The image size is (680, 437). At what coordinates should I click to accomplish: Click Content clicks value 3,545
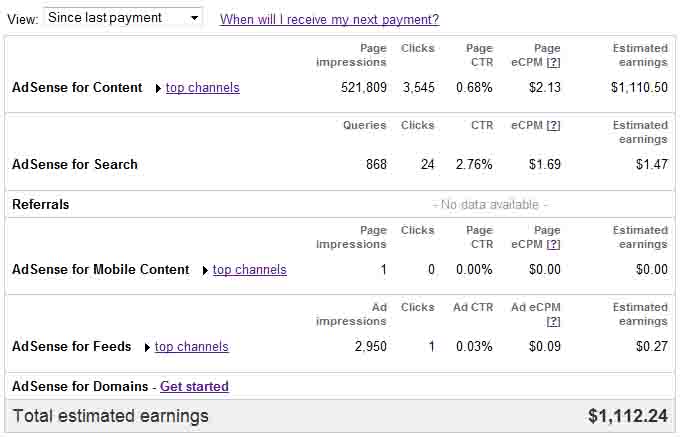(418, 88)
